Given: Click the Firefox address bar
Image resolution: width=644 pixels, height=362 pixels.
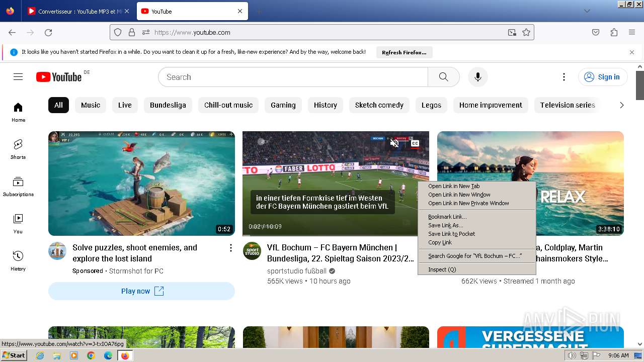Looking at the screenshot, I should [x=322, y=32].
